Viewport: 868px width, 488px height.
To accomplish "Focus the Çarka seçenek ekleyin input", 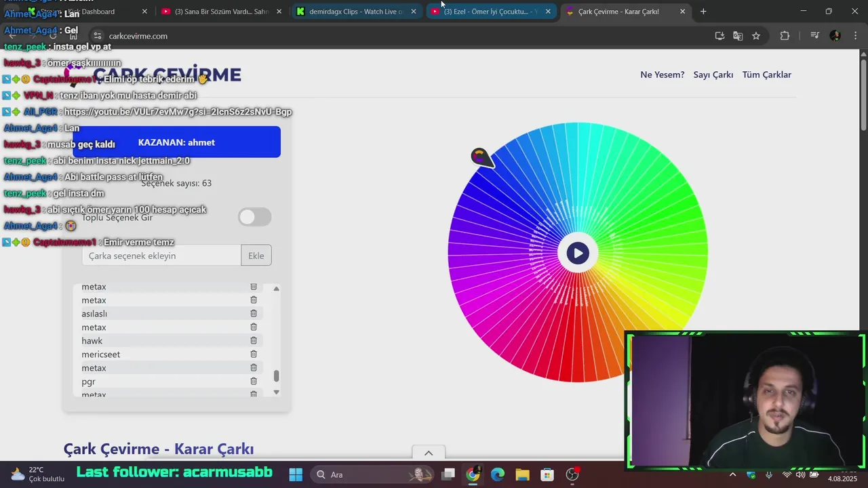I will click(161, 256).
